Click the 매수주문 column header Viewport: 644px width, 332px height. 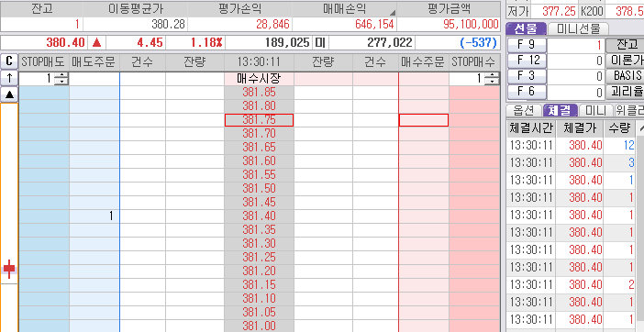click(424, 62)
